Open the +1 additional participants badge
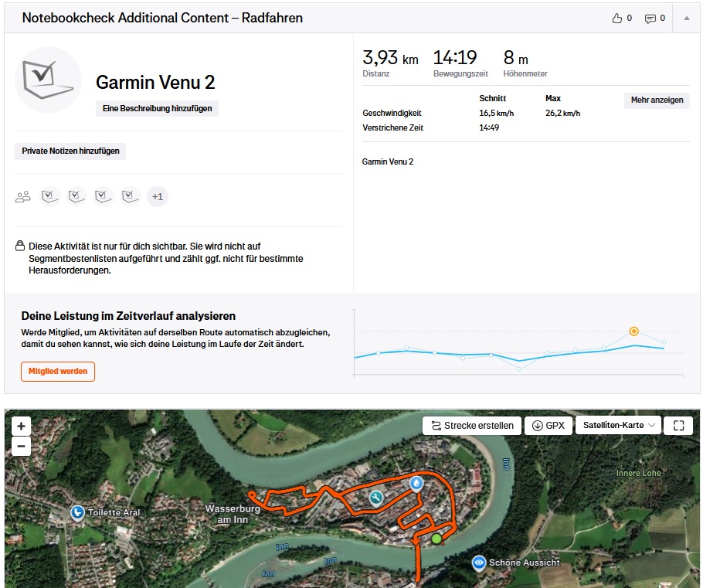 (157, 197)
